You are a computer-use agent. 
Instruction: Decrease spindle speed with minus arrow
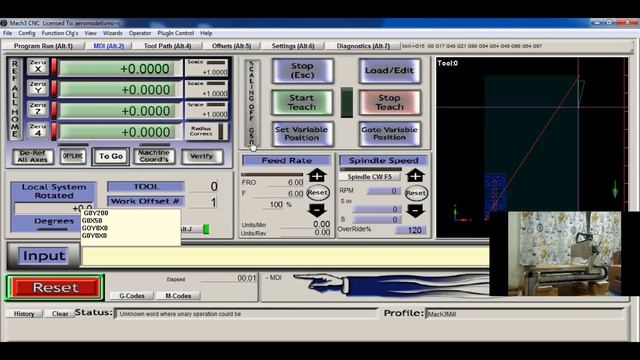coord(415,211)
